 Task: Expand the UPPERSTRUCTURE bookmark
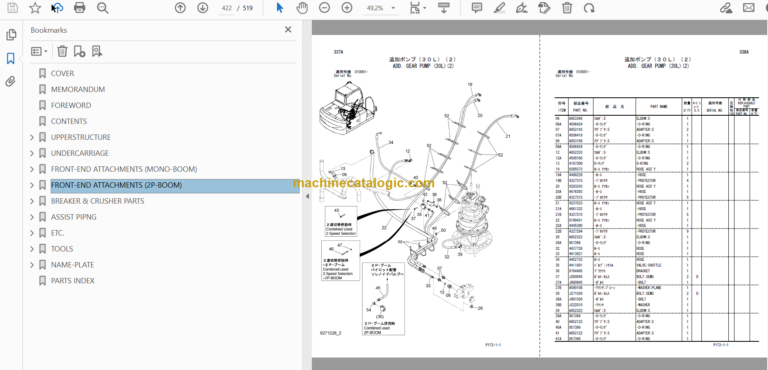[32, 137]
